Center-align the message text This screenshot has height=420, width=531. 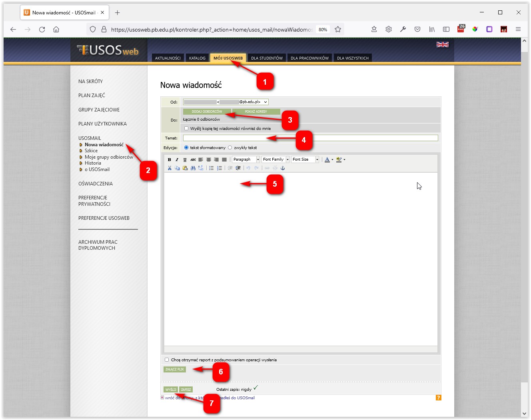[209, 159]
